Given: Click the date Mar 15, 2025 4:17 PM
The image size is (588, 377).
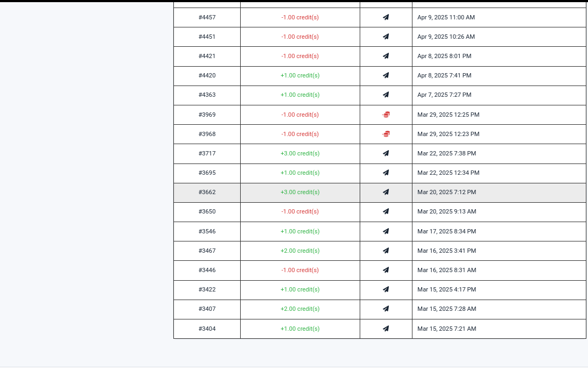Looking at the screenshot, I should click(446, 289).
